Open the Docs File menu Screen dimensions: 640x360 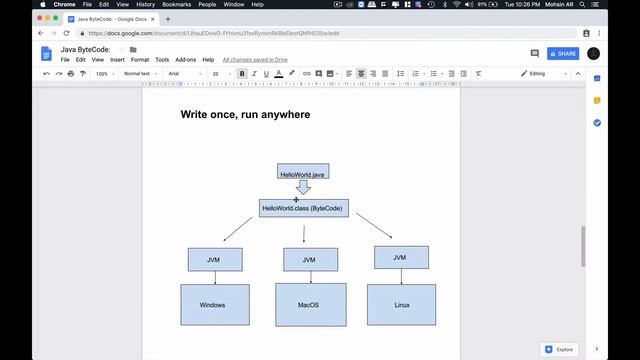[65, 60]
